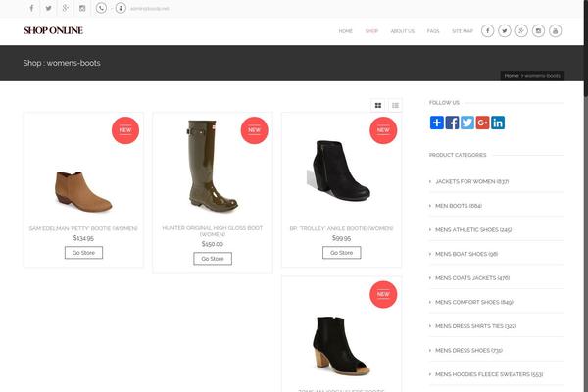
Task: Click the $99.95 price text
Action: 342,238
